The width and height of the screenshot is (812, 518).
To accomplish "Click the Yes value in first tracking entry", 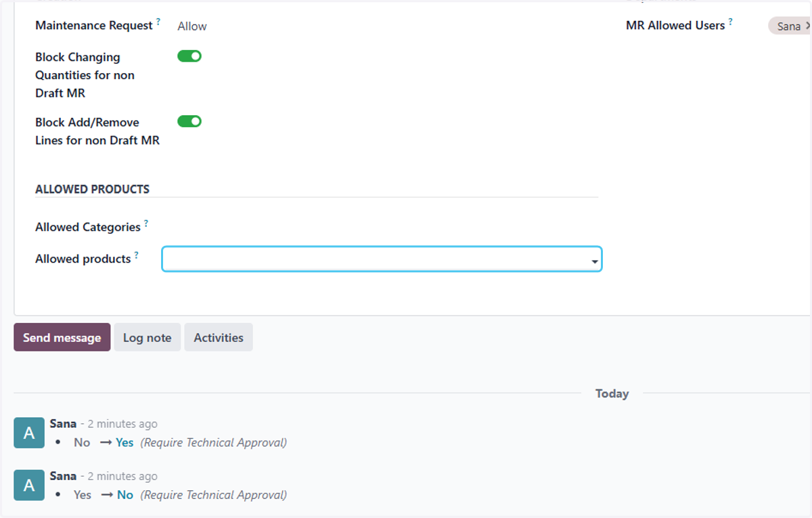I will [x=125, y=442].
